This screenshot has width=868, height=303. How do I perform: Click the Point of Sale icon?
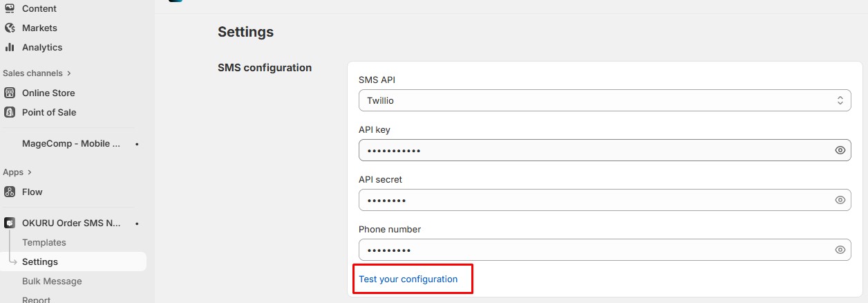pyautogui.click(x=10, y=112)
